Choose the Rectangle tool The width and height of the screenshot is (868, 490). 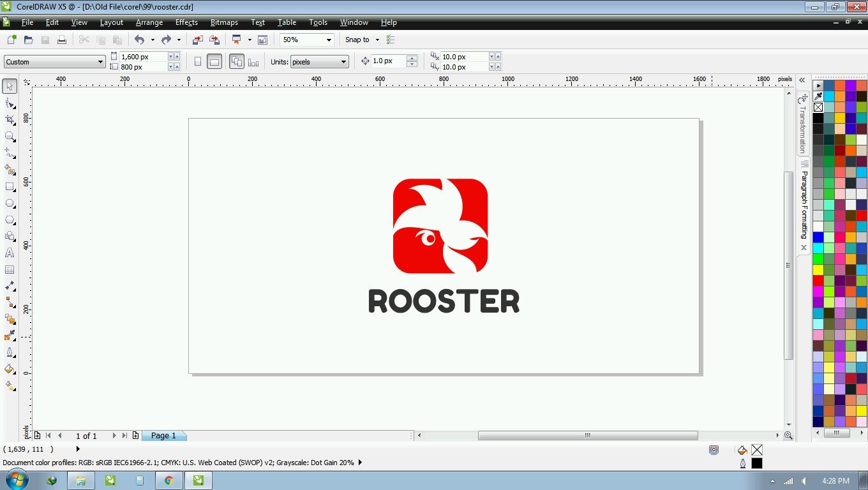pos(10,187)
